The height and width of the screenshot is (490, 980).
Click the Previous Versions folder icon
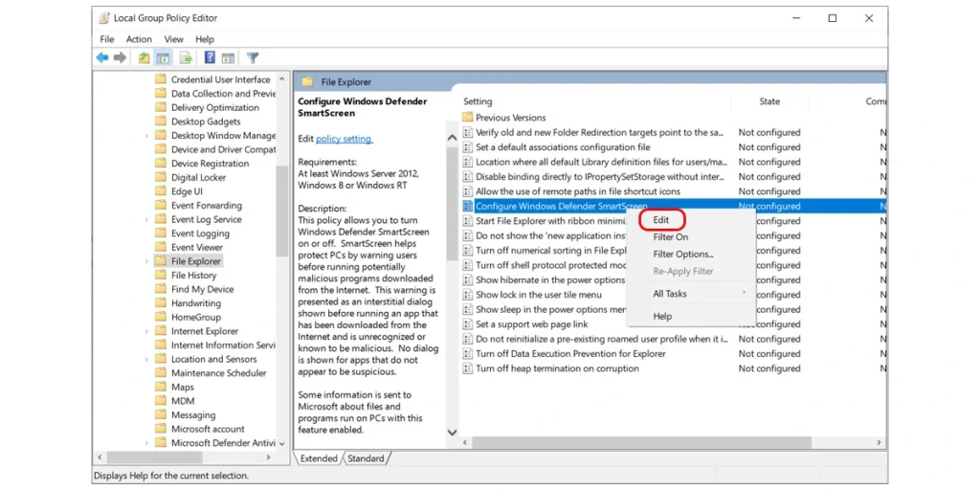[467, 118]
